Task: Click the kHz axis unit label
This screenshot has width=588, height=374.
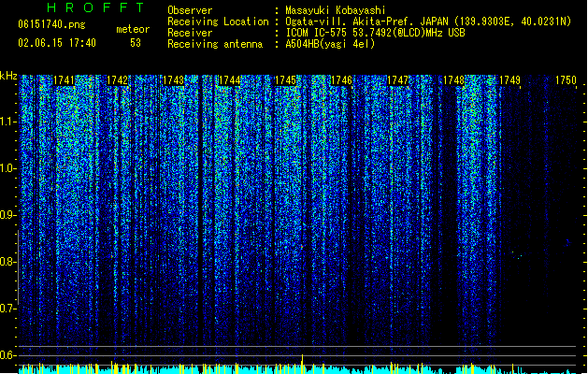Action: [x=8, y=76]
